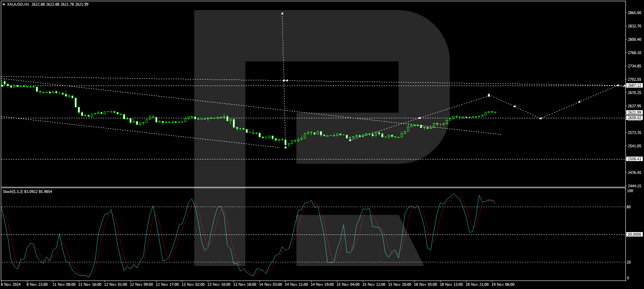Click the arrow marker at the vertical line's bottom
644x289 pixels.
pos(286,147)
